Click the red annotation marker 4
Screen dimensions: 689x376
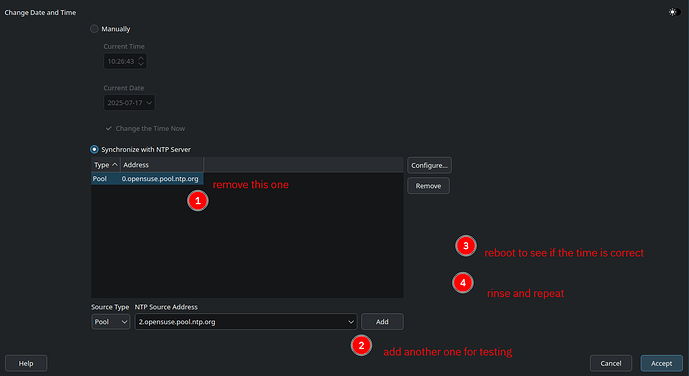(x=463, y=283)
